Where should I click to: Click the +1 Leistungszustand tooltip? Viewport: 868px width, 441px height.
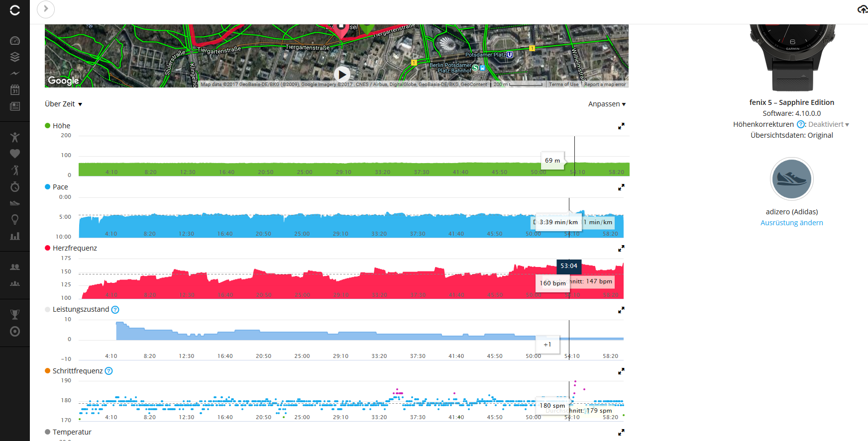pos(547,345)
